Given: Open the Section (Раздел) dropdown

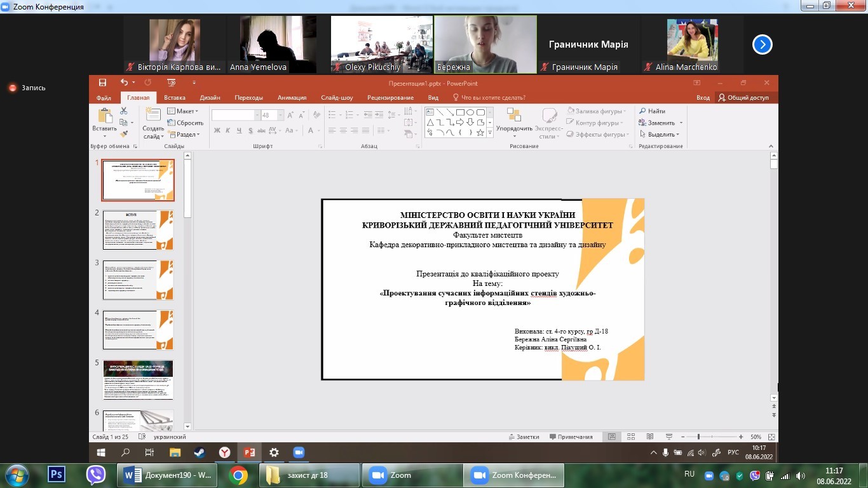Looking at the screenshot, I should (184, 134).
